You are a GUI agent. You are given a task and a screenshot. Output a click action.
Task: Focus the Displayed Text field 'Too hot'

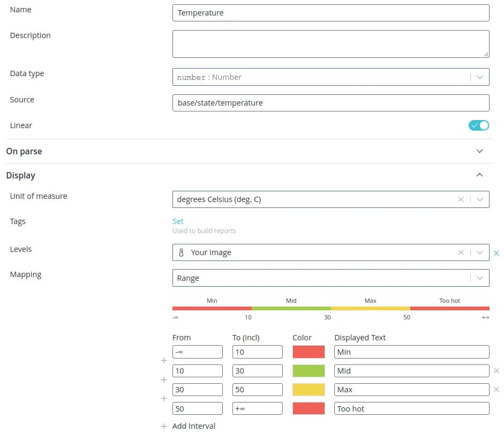click(411, 408)
